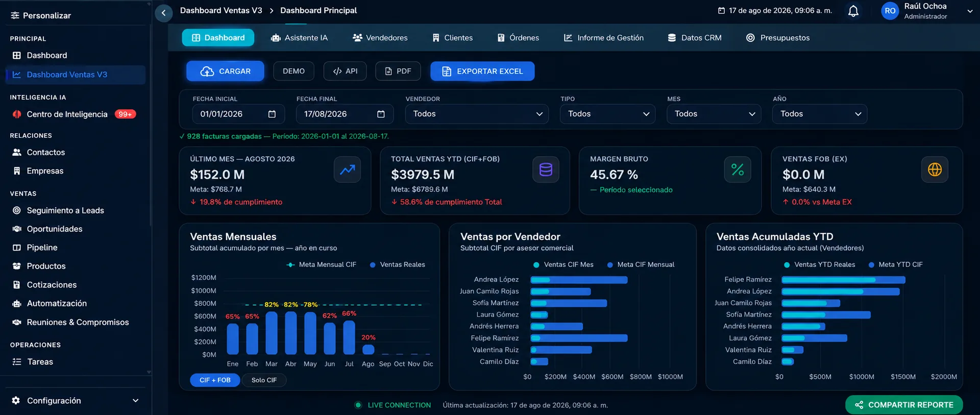Open Seguimiento a Leads
Screen dimensions: 980x415
[x=75, y=210]
